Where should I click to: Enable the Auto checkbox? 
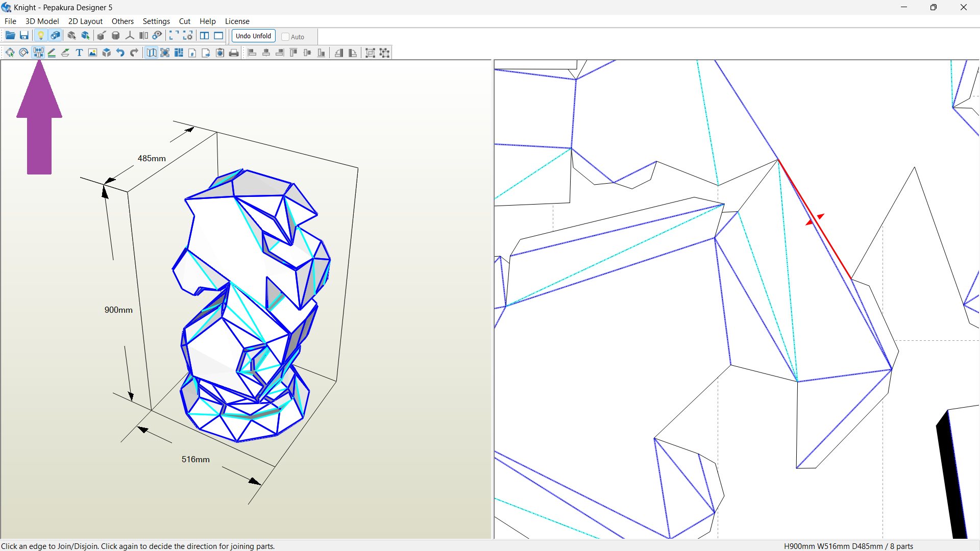[285, 37]
